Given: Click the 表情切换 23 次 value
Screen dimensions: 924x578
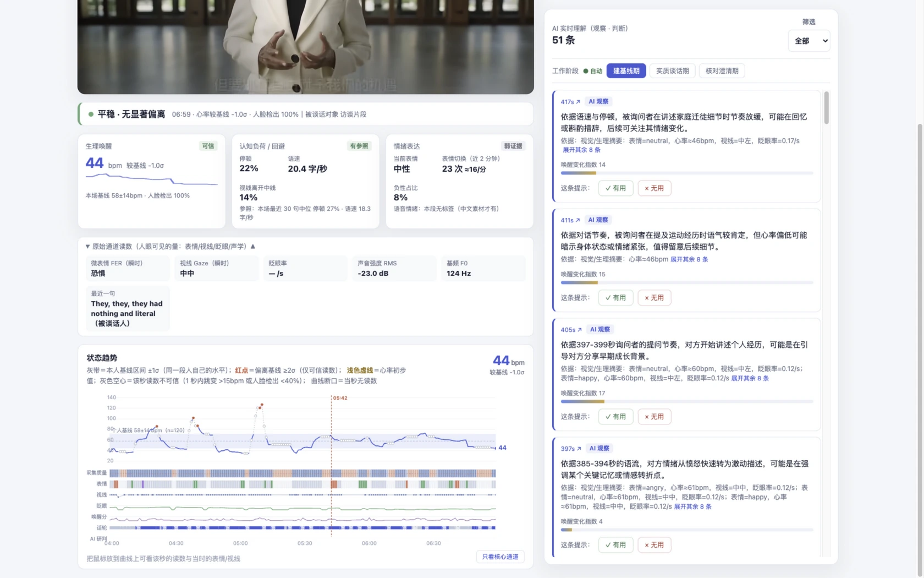Looking at the screenshot, I should pos(464,169).
